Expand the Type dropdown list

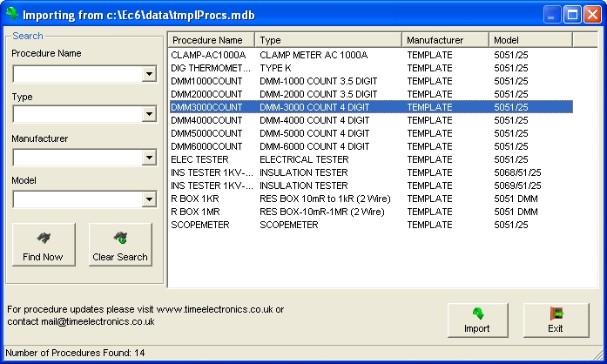(149, 116)
